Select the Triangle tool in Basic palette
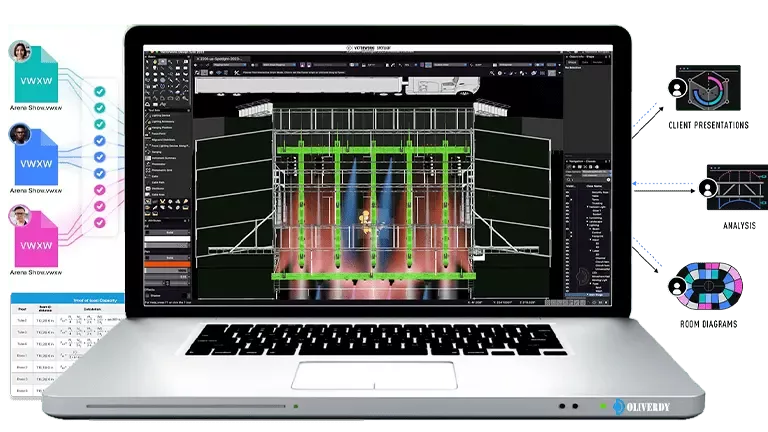768x432 pixels. tap(147, 104)
